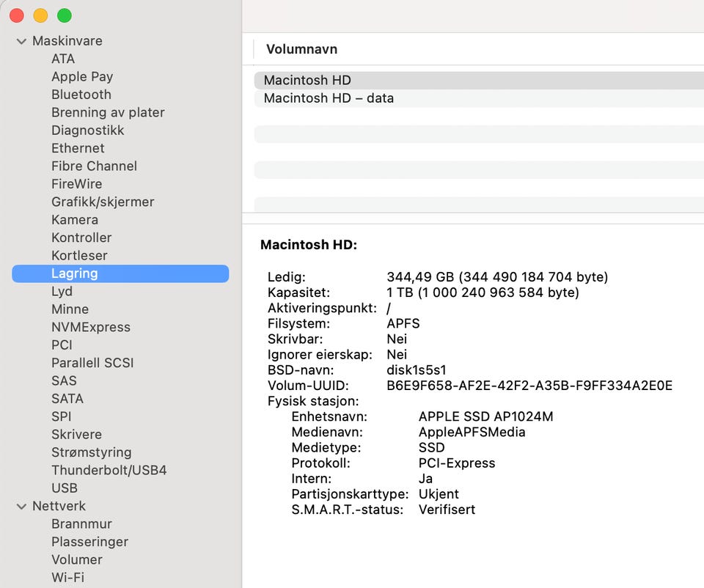Select the highlighted Lagring item
This screenshot has width=704, height=588.
tap(120, 273)
